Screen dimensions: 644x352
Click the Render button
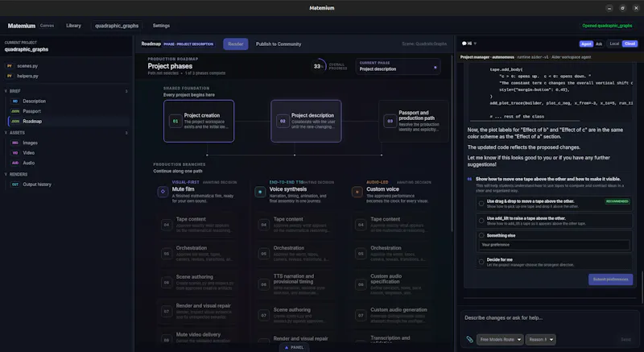[x=236, y=44]
